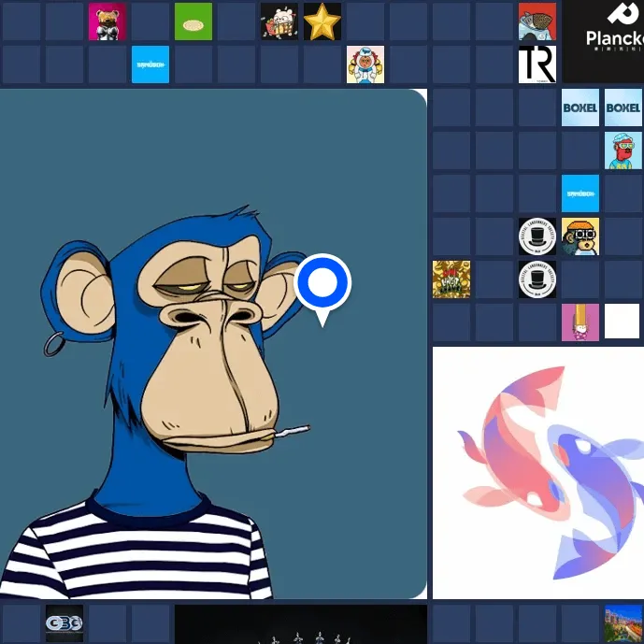Open the bear with shopping cart parcel
This screenshot has height=644, width=644.
pyautogui.click(x=279, y=21)
